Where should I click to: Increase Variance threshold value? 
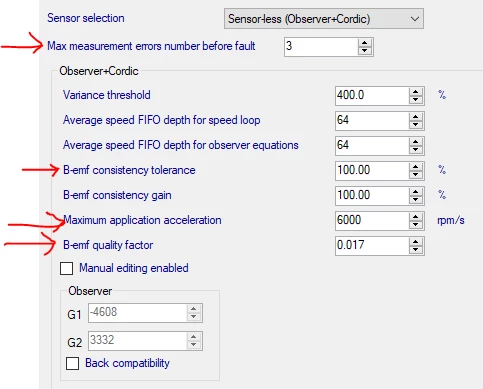tap(416, 92)
